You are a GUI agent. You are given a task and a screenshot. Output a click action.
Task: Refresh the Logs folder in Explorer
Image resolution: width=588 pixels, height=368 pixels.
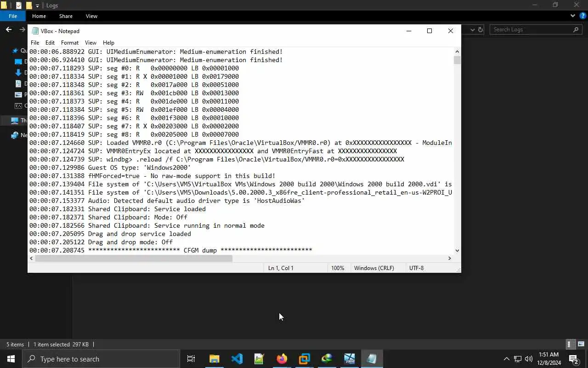(481, 29)
